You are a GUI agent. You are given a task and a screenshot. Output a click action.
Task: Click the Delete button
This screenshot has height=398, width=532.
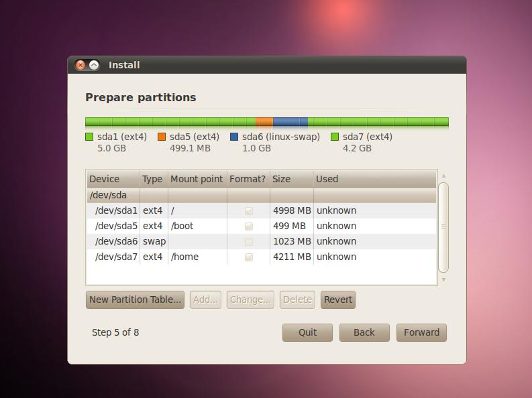tap(298, 300)
